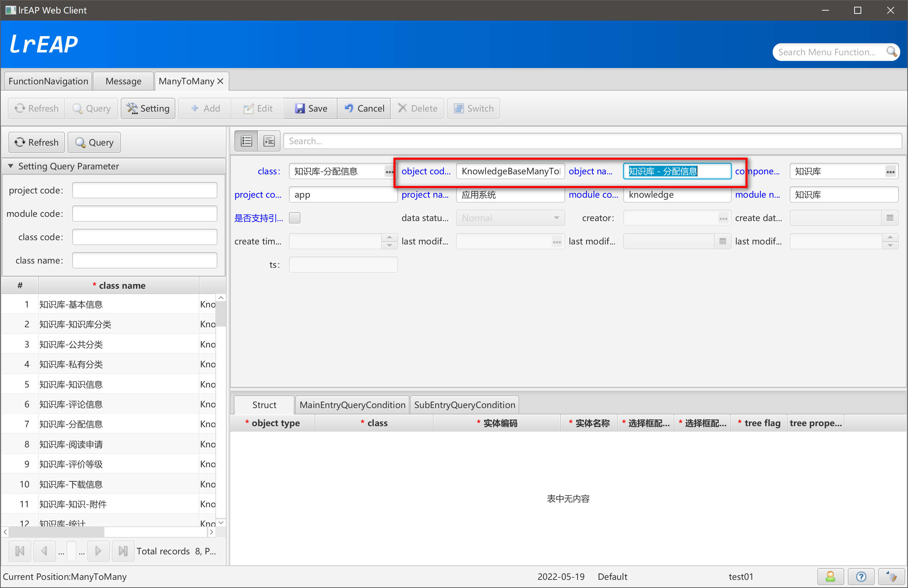
Task: Click the Switch toolbar button
Action: [x=473, y=108]
